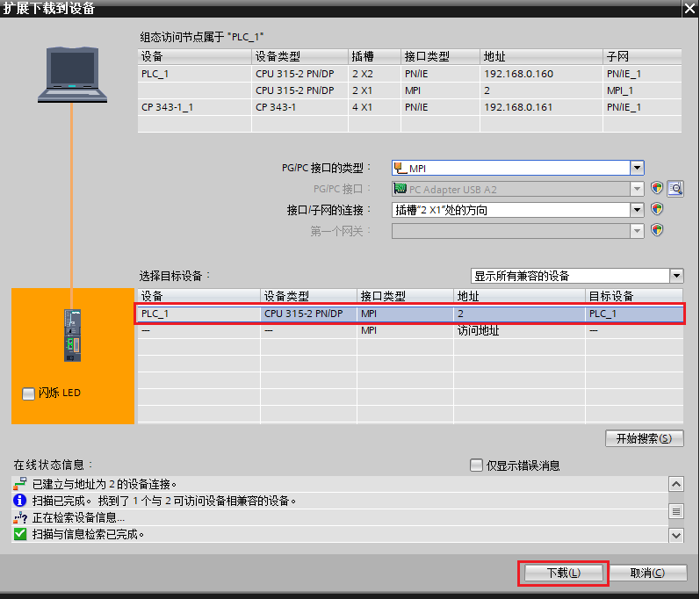Click 已建立与地址为 2 的设备连接 message
700x599 pixels.
tap(105, 484)
